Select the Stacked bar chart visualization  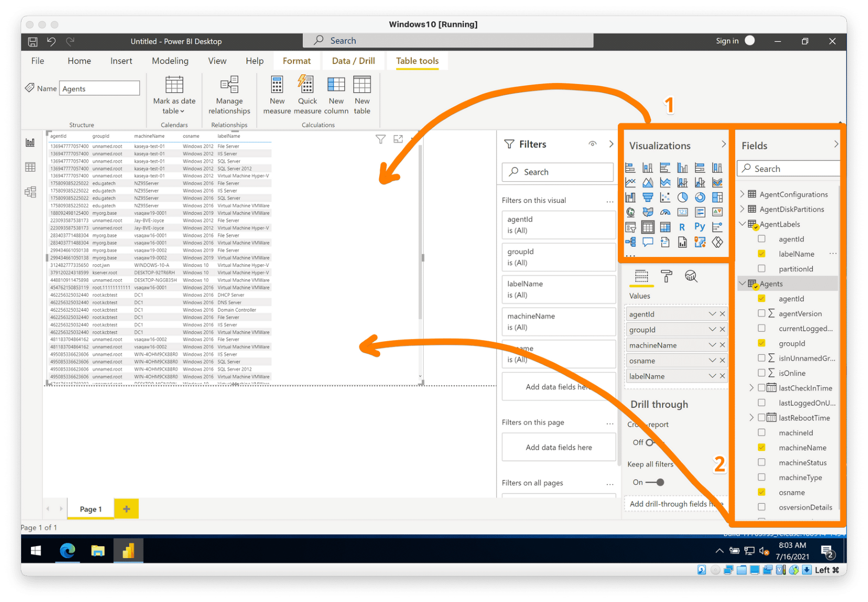[630, 168]
